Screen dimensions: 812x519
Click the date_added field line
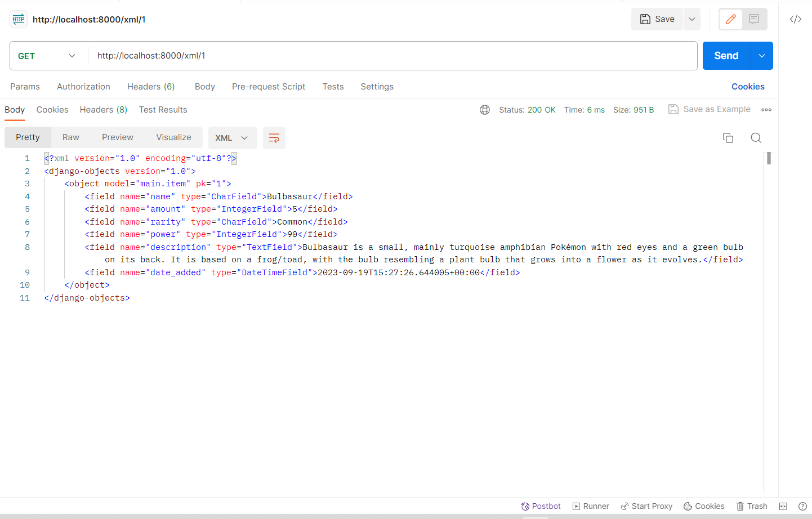tap(302, 272)
